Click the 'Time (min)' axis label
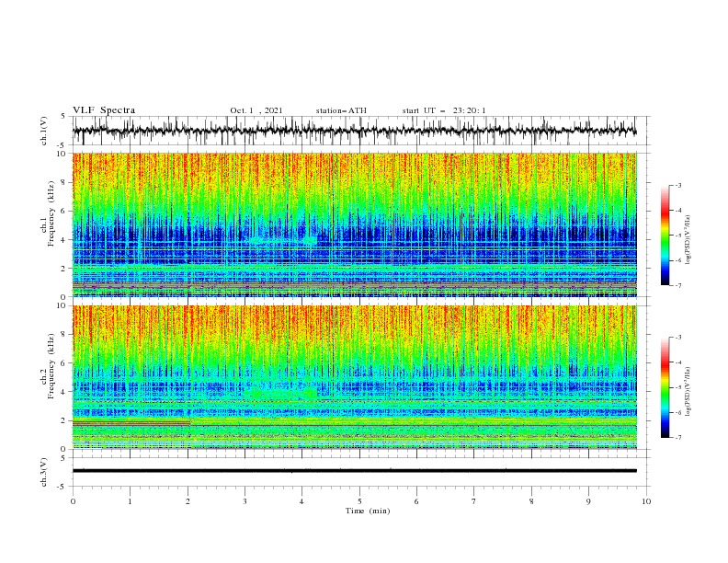Screen dimensions: 728x563 click(368, 511)
